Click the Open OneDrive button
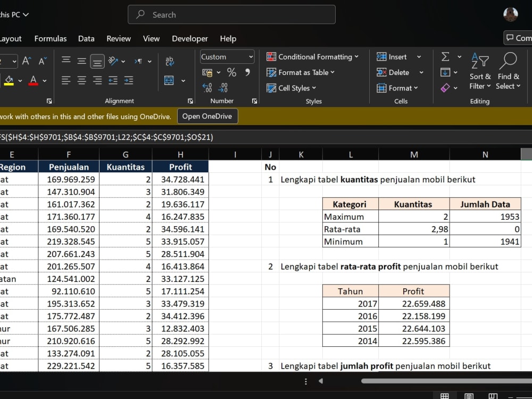The width and height of the screenshot is (532, 399). point(207,117)
